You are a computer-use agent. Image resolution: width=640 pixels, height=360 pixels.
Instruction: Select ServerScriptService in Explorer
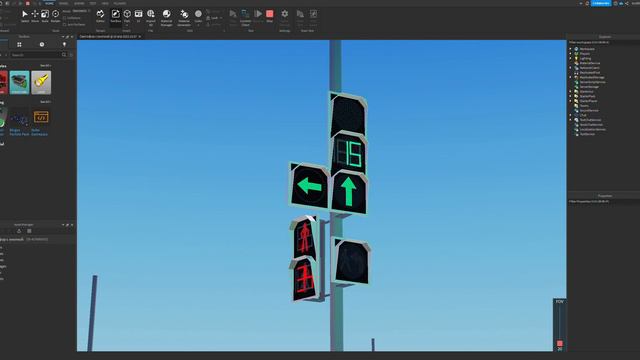[592, 82]
